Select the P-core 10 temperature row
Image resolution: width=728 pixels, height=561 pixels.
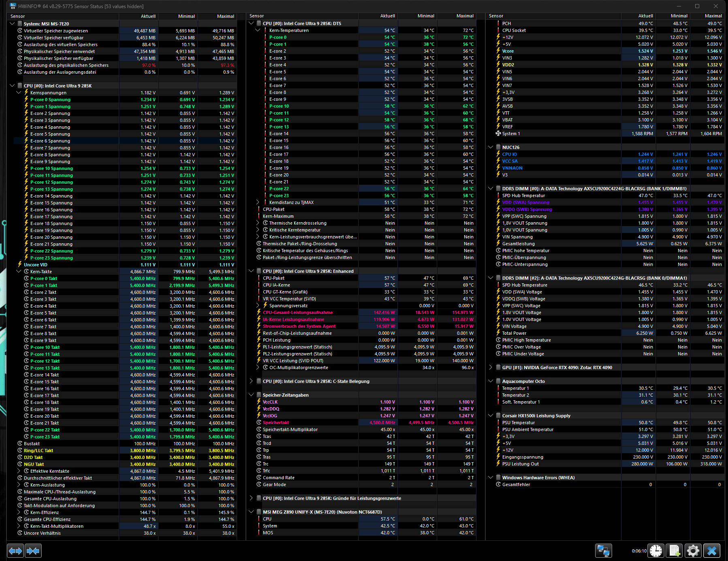point(365,106)
